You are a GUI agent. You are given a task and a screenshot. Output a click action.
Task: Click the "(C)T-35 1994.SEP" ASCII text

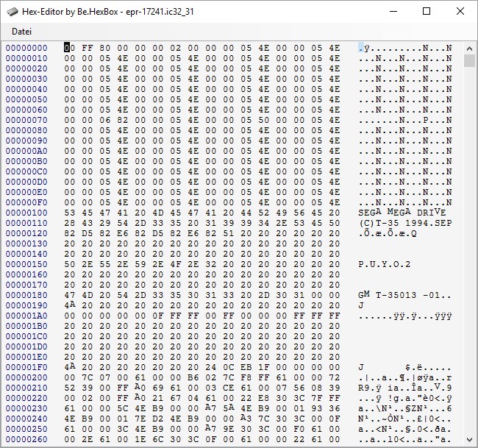405,223
